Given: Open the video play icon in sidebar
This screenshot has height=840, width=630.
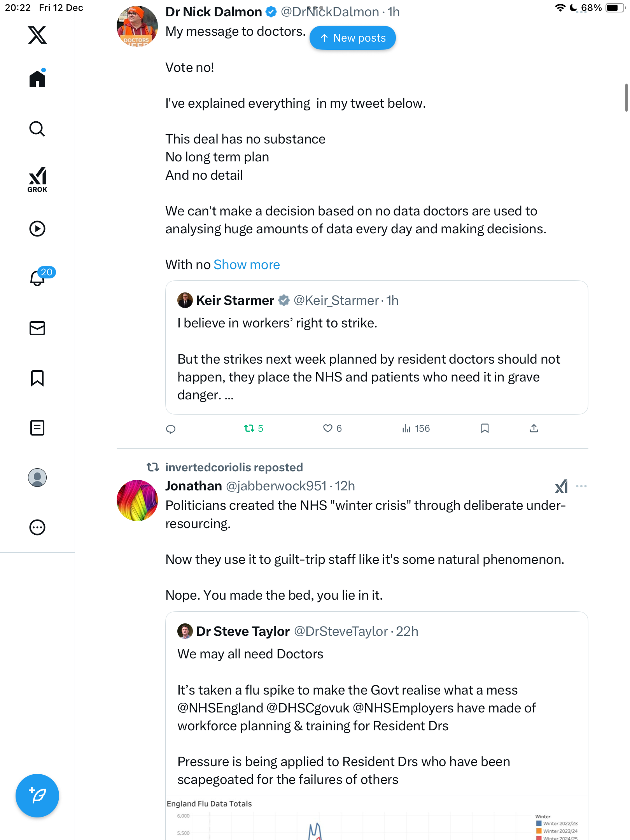Looking at the screenshot, I should click(37, 229).
